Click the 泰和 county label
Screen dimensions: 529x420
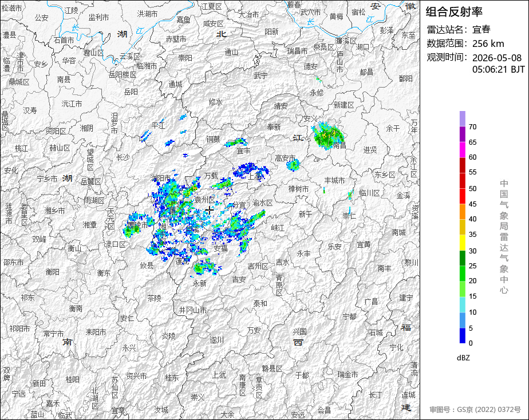[x=260, y=303]
